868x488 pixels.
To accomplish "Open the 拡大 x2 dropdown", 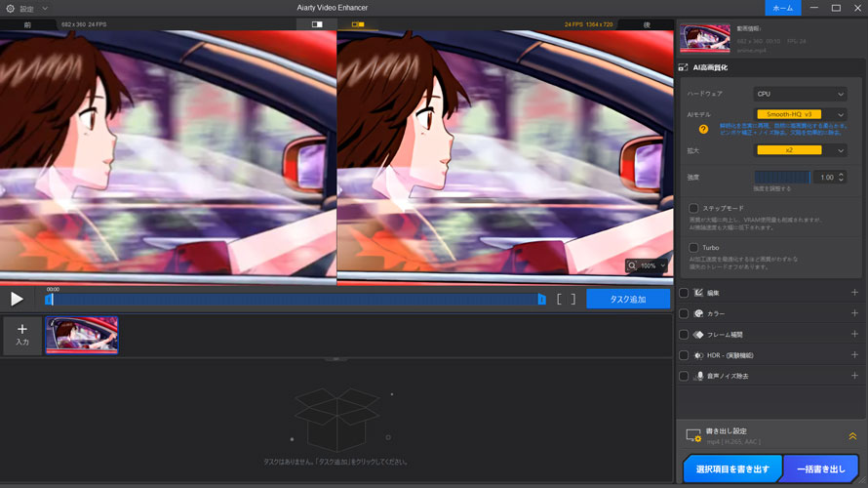I will [800, 150].
